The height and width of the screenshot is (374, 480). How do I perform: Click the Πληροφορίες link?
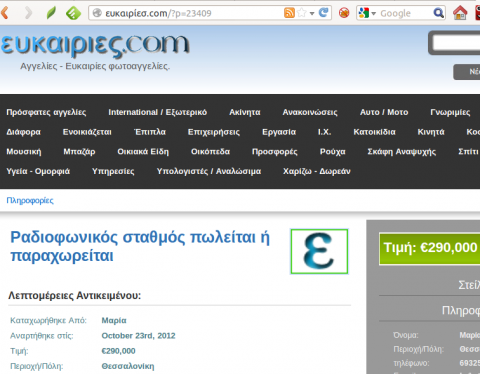point(30,200)
